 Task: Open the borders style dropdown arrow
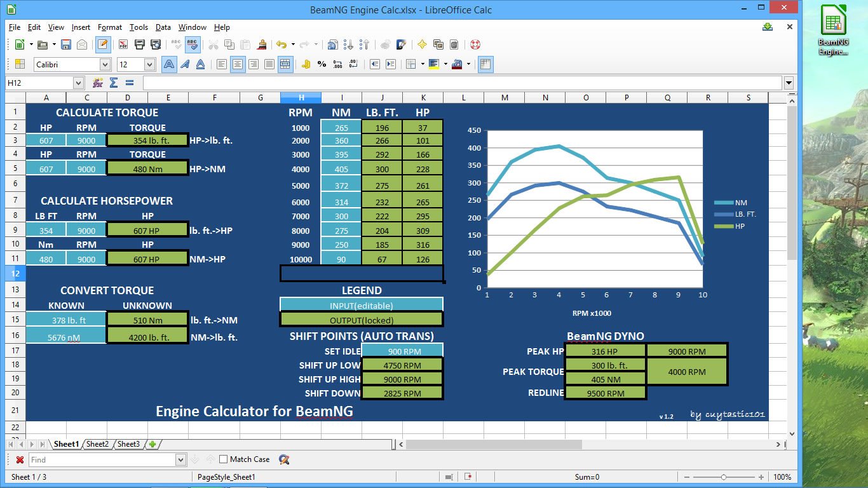(422, 64)
